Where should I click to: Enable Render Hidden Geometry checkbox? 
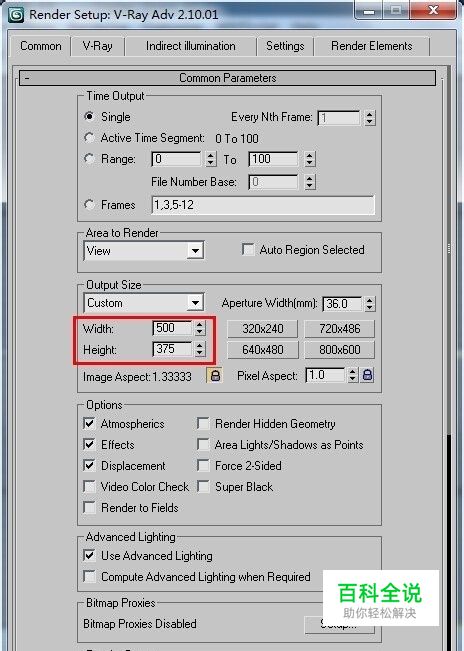click(203, 423)
